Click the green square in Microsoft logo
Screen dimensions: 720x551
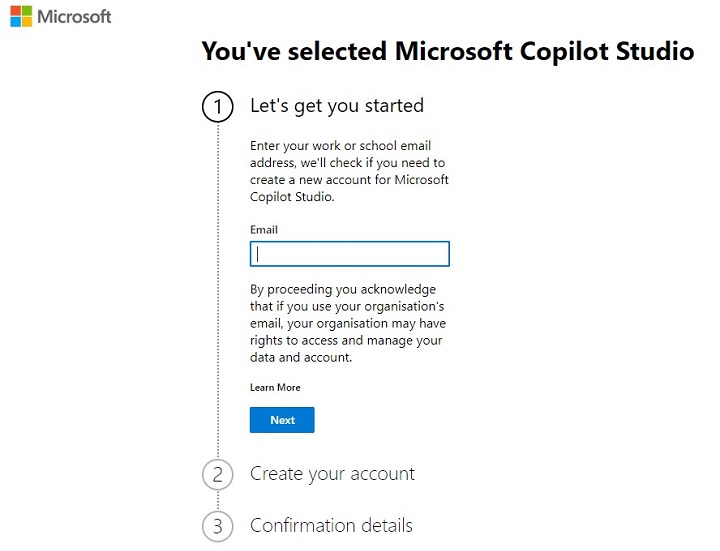pos(26,11)
